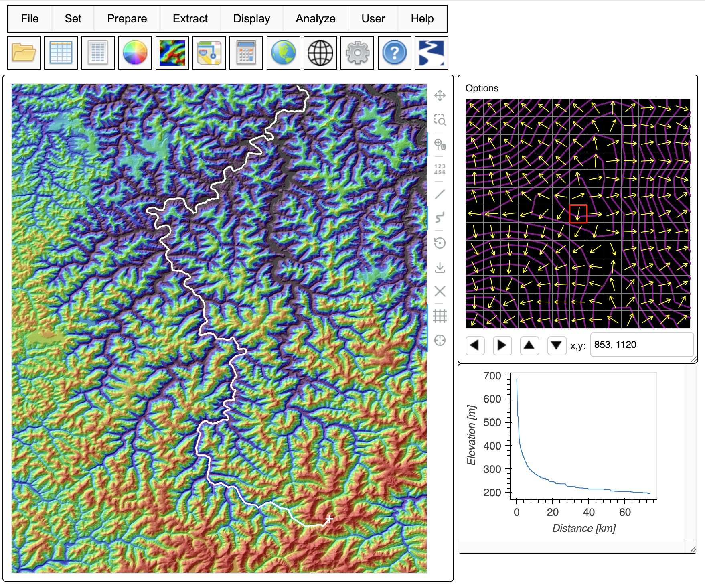The height and width of the screenshot is (588, 705).
Task: Toggle the crosshair tool in map toolbar
Action: [x=440, y=340]
